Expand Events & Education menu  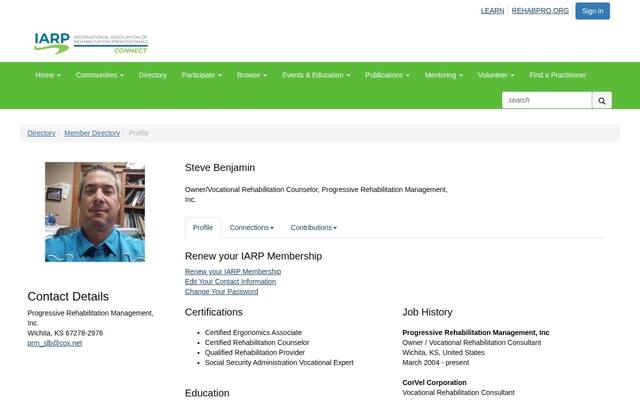pyautogui.click(x=316, y=75)
